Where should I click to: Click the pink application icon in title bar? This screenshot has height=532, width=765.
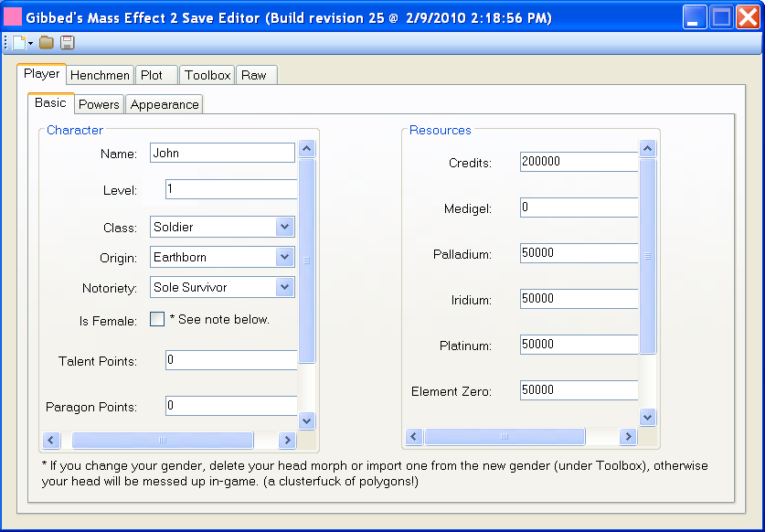[x=13, y=17]
